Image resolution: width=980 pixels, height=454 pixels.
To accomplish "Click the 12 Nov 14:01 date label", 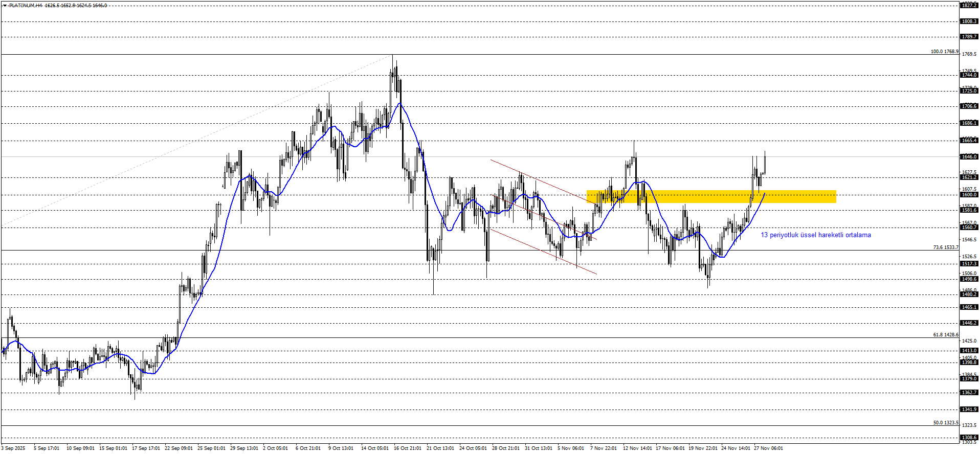I will click(637, 448).
